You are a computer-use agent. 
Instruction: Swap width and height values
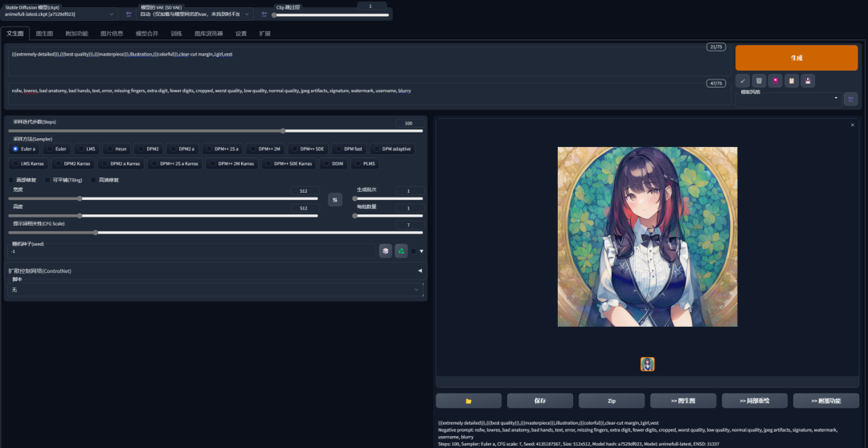click(335, 200)
